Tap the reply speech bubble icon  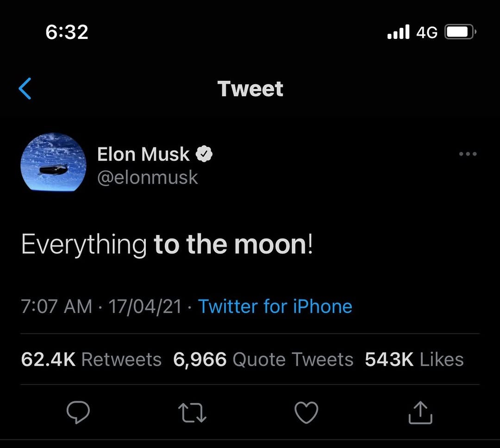(x=78, y=412)
